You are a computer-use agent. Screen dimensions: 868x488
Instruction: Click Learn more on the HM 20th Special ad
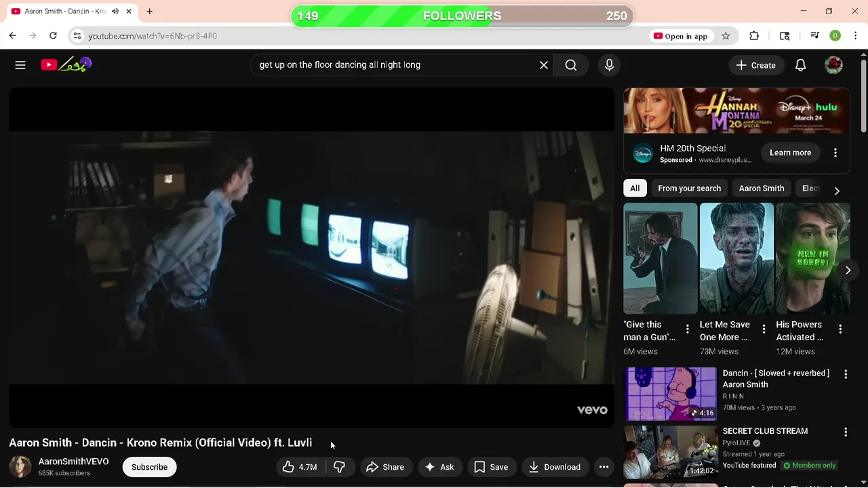[790, 152]
